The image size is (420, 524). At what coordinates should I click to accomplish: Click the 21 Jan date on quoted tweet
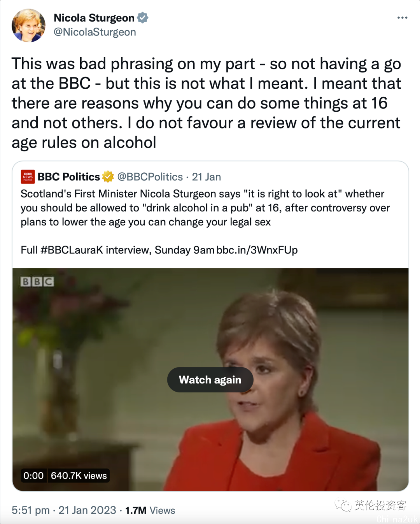(206, 177)
